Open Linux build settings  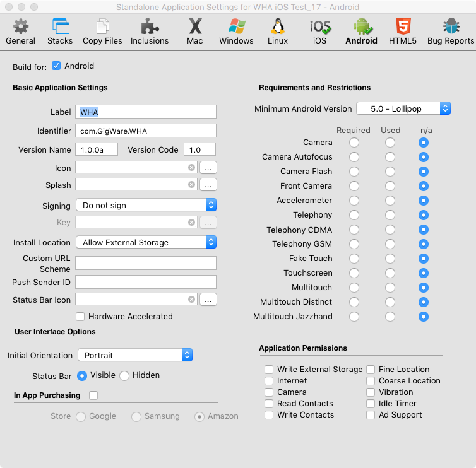click(277, 32)
